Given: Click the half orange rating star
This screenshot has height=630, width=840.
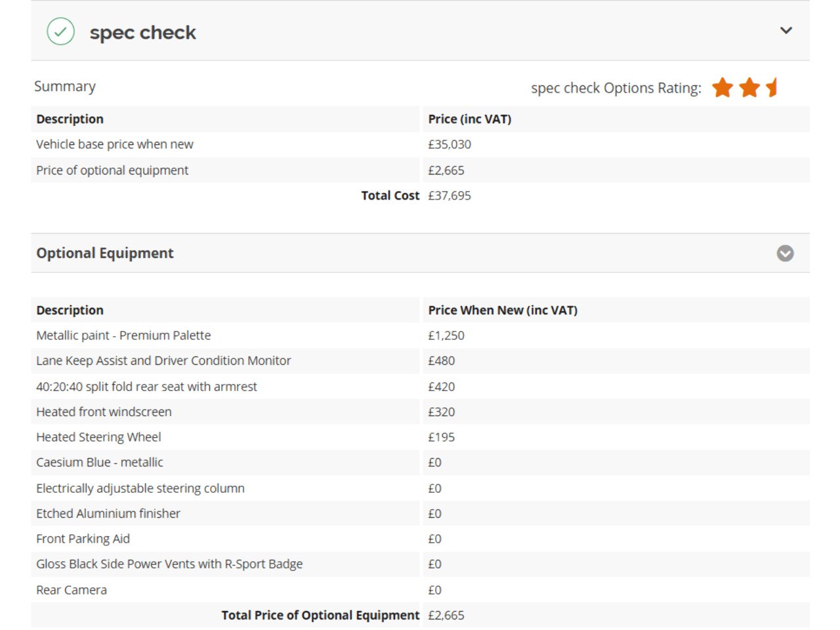Looking at the screenshot, I should click(772, 87).
